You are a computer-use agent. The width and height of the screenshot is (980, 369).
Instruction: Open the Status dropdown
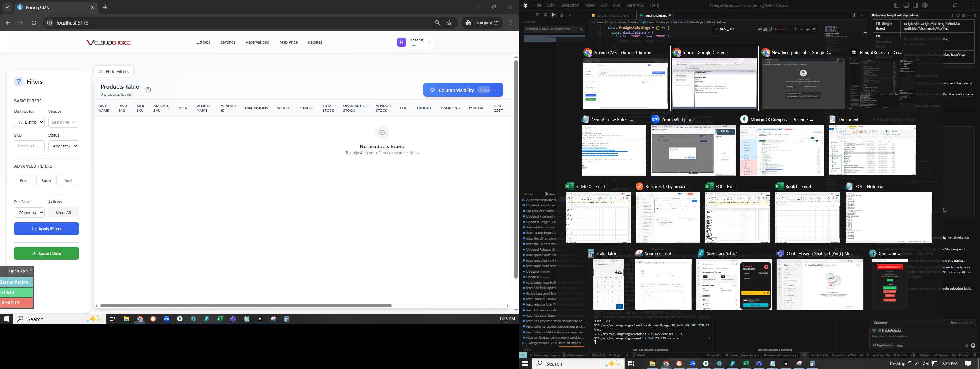coord(63,146)
